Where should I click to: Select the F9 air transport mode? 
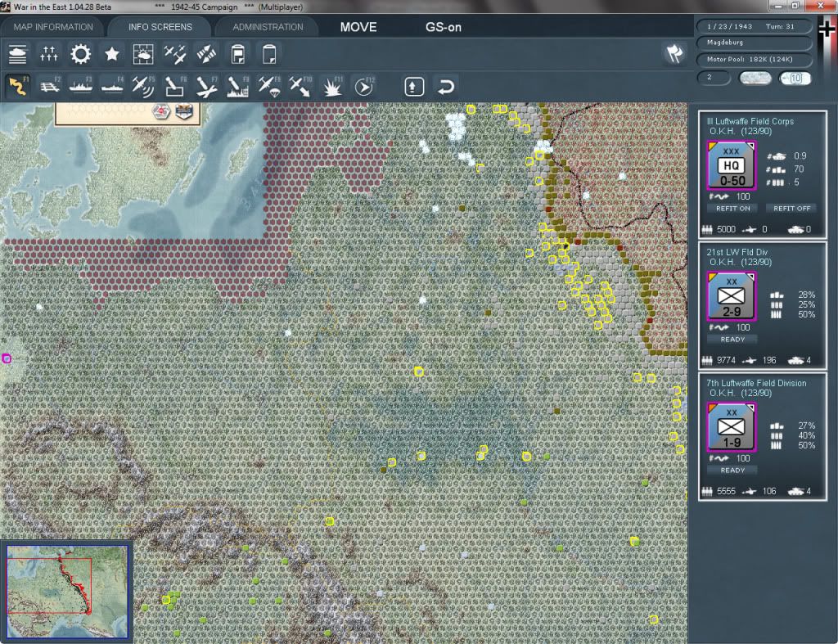269,86
